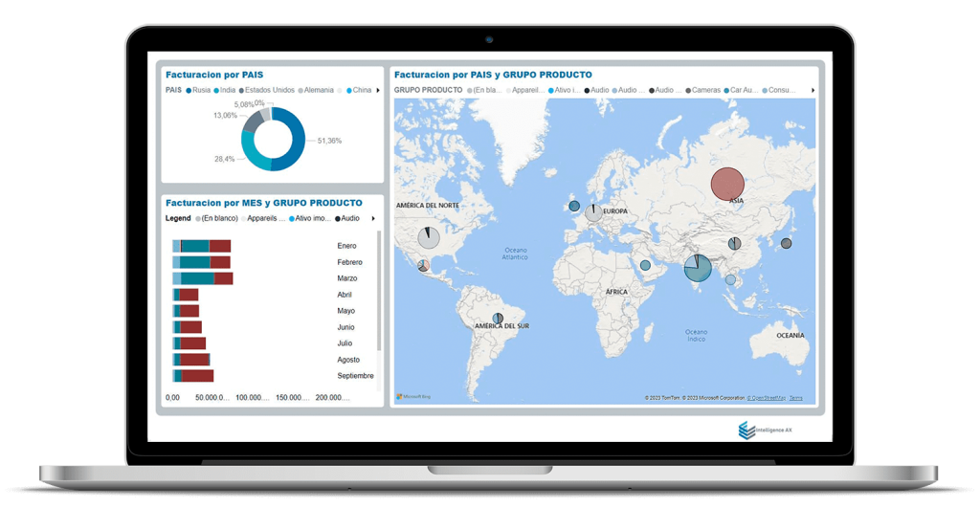
Task: Select the large red Asia bubble
Action: pyautogui.click(x=727, y=184)
